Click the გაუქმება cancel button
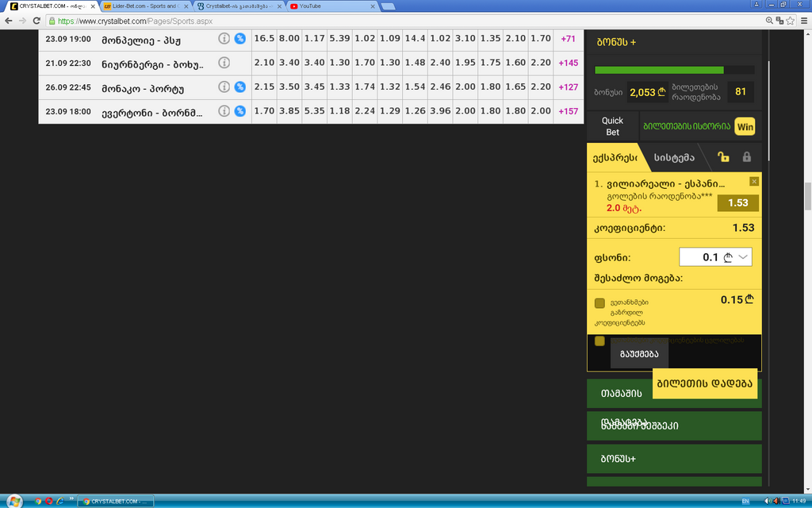Viewport: 812px width, 508px height. click(x=639, y=353)
